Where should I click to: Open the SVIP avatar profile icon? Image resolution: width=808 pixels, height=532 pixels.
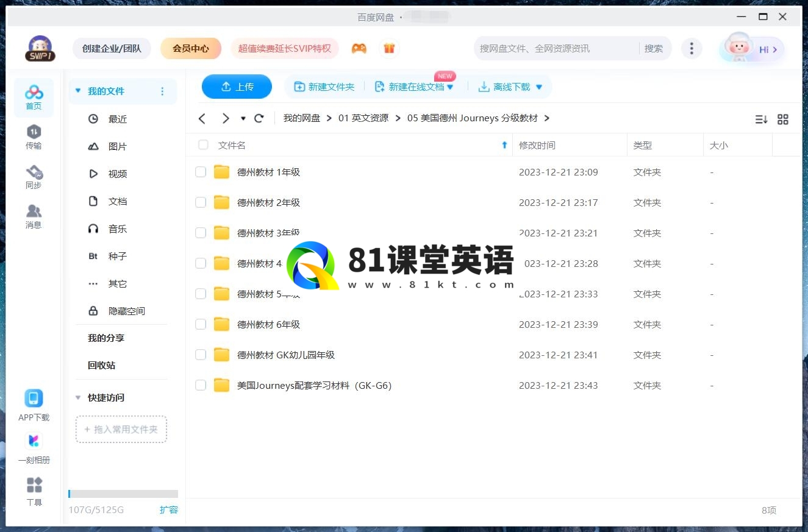[x=40, y=48]
